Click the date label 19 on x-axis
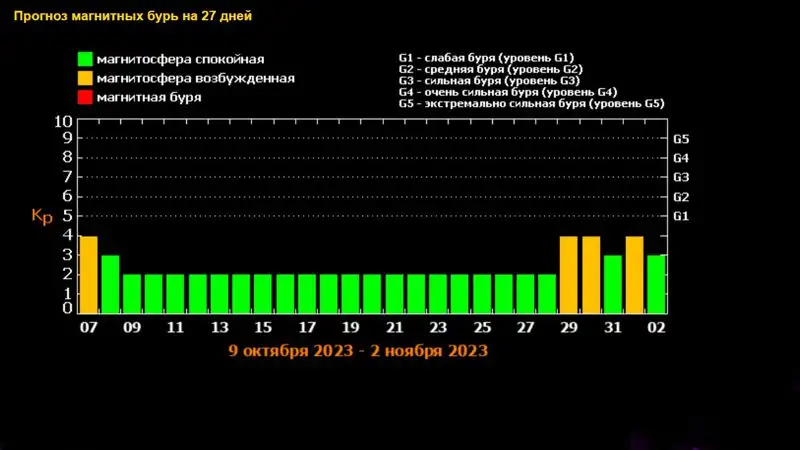The height and width of the screenshot is (450, 800). (350, 327)
